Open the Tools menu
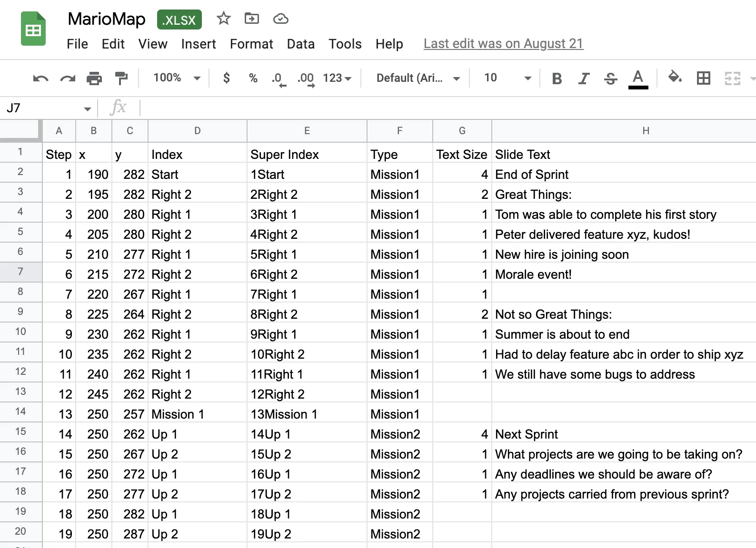The image size is (756, 548). pos(345,44)
